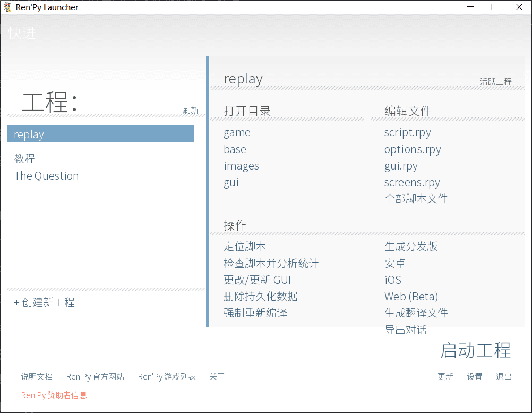Screen dimensions: 532x413
Task: Open the 安卓 build option
Action: point(395,263)
